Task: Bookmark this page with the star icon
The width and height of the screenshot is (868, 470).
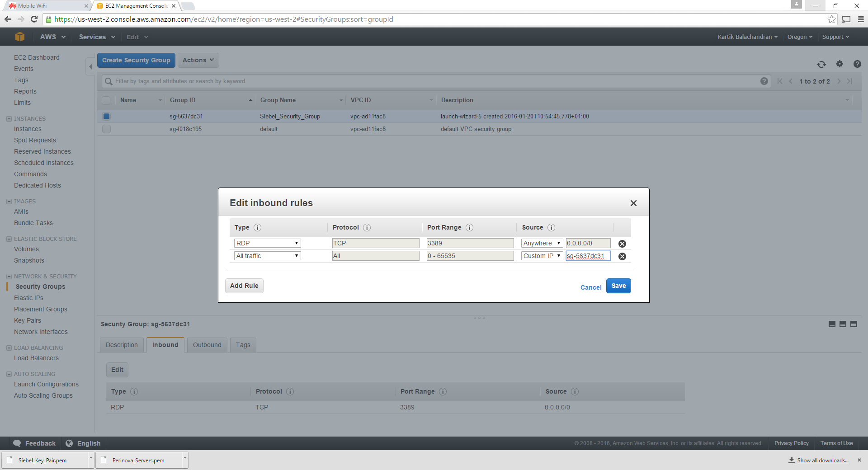Action: (x=831, y=19)
